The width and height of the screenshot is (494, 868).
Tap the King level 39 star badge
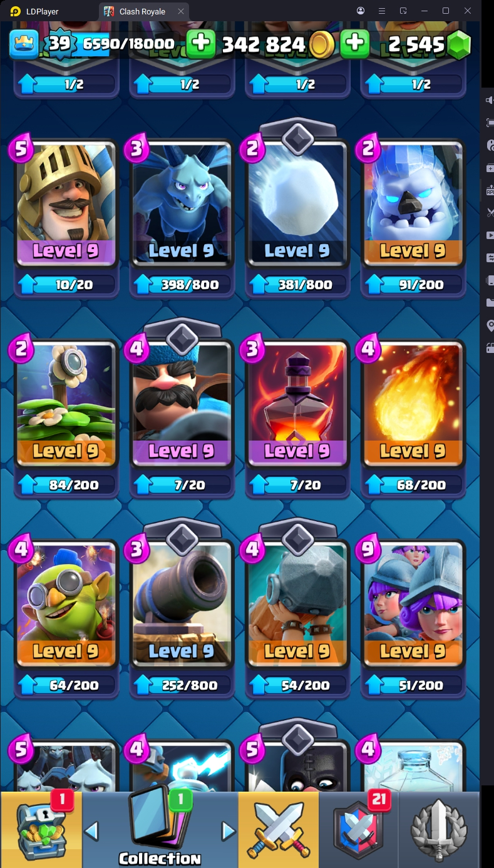[x=59, y=43]
